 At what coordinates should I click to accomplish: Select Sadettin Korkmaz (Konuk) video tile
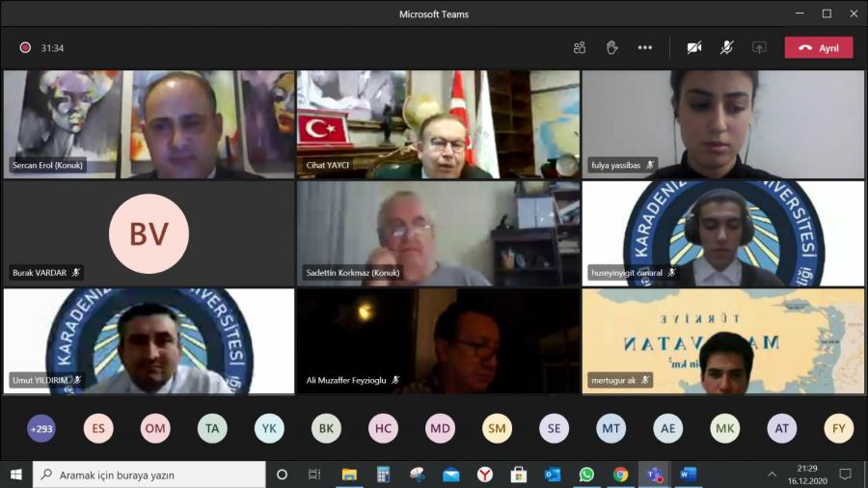click(438, 232)
